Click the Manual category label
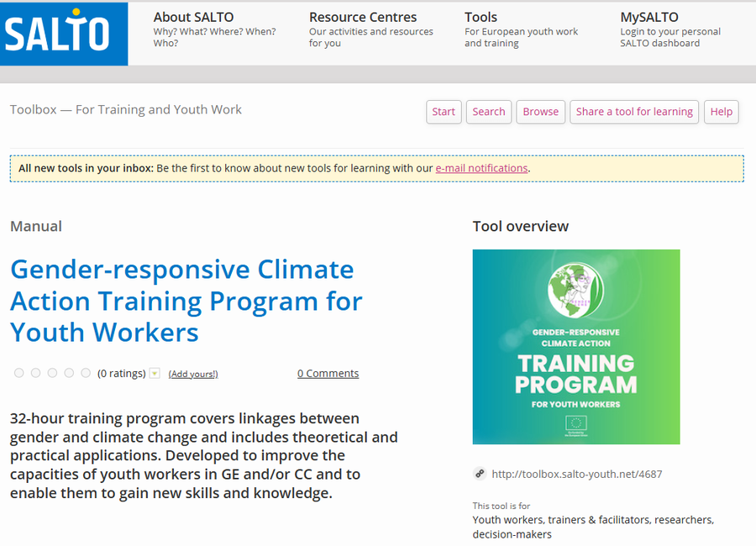The width and height of the screenshot is (756, 546). 36,226
